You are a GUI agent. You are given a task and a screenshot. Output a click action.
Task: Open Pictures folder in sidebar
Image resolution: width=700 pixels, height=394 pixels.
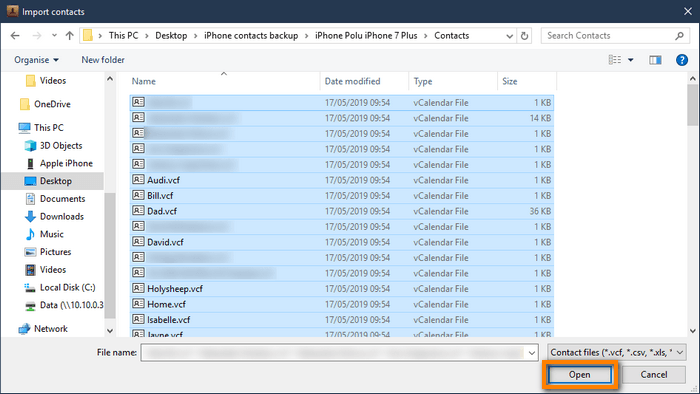click(48, 252)
